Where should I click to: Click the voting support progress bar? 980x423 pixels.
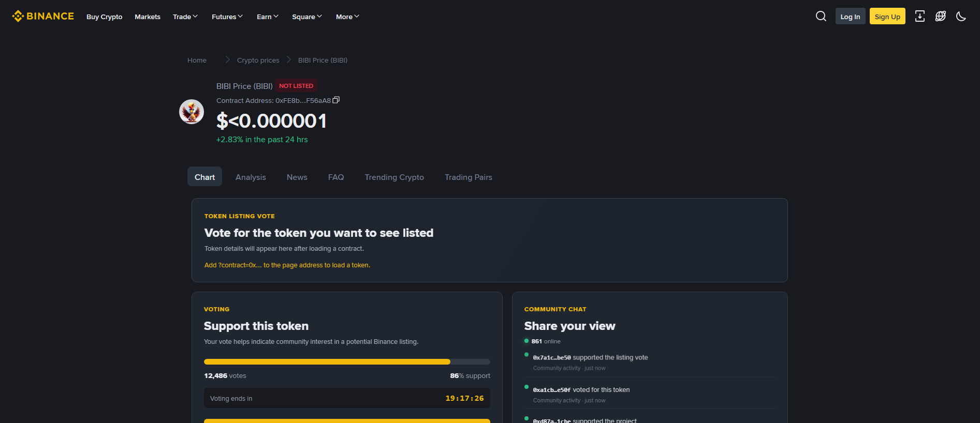pyautogui.click(x=347, y=362)
